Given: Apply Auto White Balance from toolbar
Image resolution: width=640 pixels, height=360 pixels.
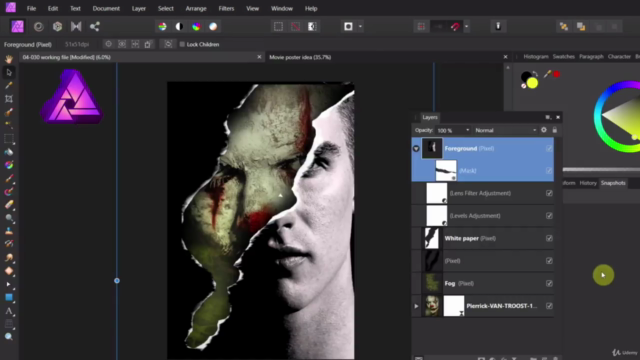Looking at the screenshot, I should (213, 27).
